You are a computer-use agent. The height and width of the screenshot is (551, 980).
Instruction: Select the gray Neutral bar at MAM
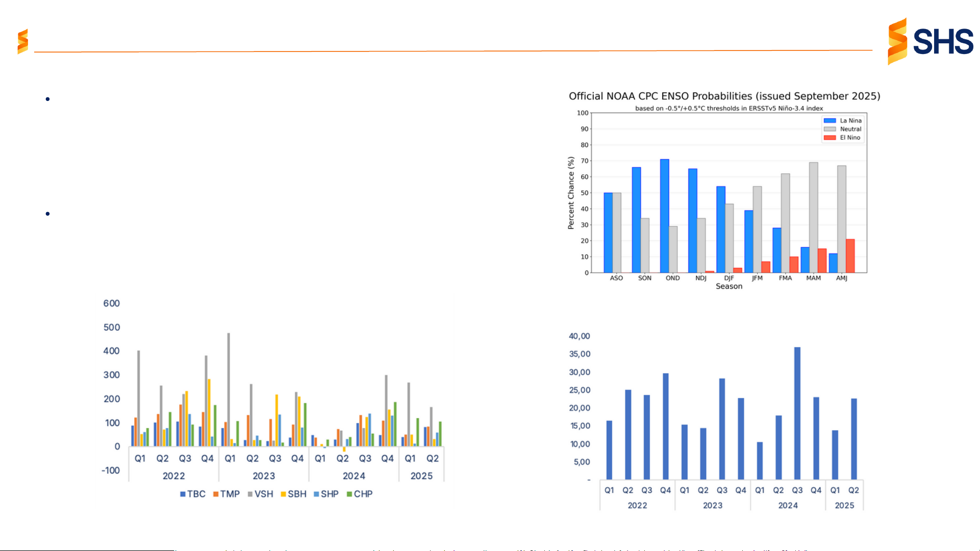click(x=813, y=218)
